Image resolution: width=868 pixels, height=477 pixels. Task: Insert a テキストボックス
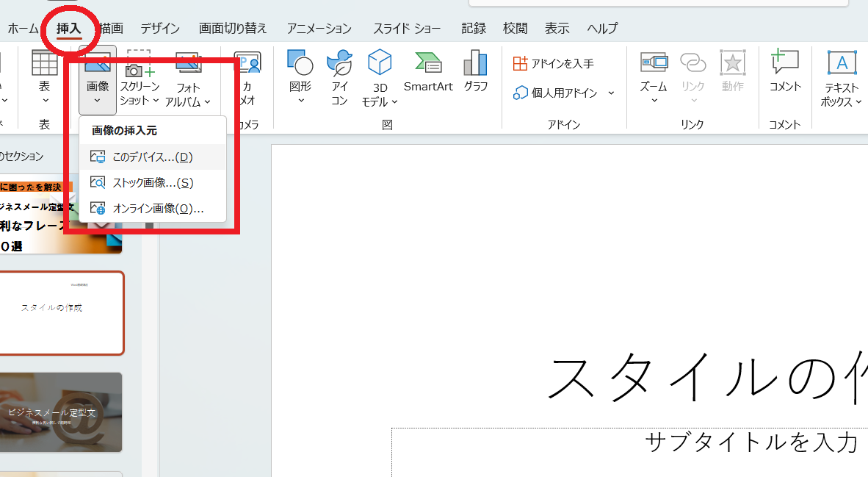click(x=840, y=77)
